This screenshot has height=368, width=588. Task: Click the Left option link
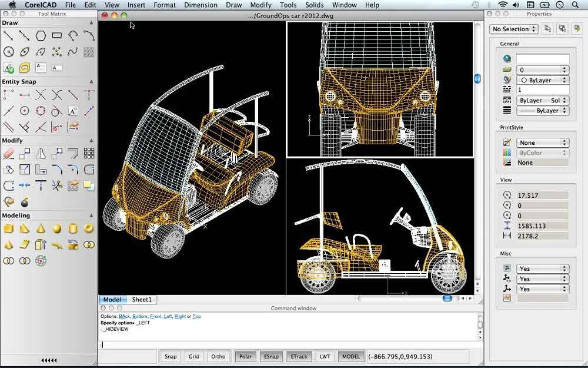[x=168, y=316]
